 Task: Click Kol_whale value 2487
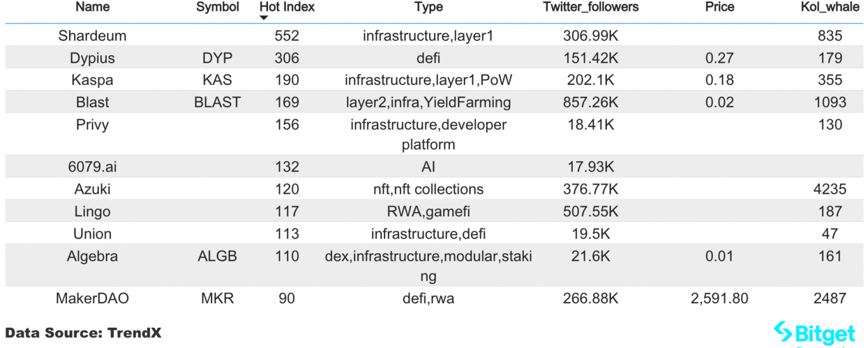pos(830,298)
